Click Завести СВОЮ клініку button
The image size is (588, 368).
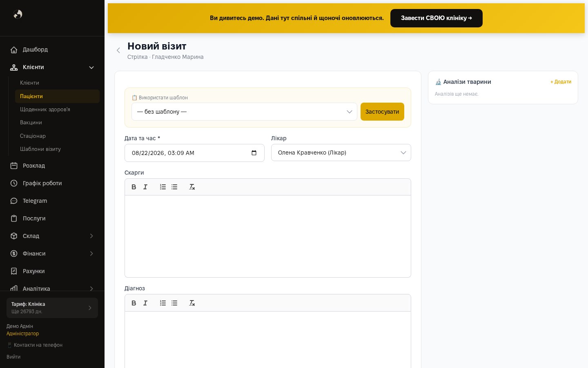[x=437, y=18]
